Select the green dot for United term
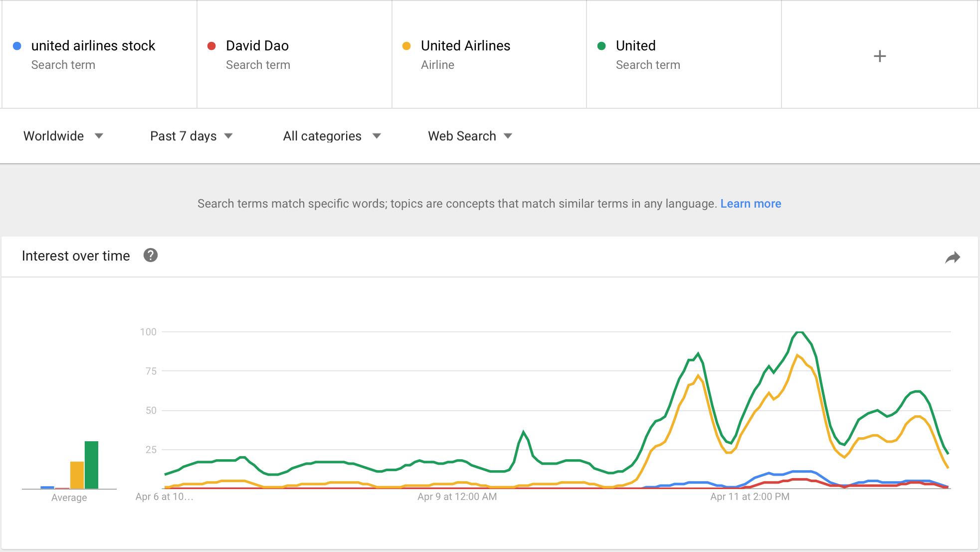 601,46
